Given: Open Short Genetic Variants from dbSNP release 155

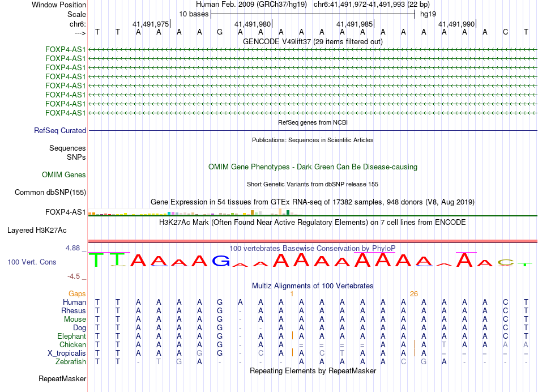Looking at the screenshot, I should click(313, 184).
